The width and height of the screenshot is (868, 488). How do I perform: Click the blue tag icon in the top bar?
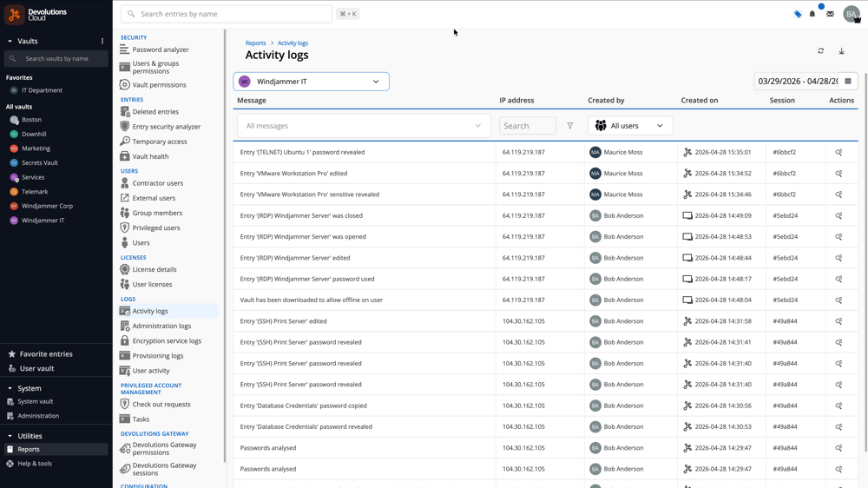point(798,14)
